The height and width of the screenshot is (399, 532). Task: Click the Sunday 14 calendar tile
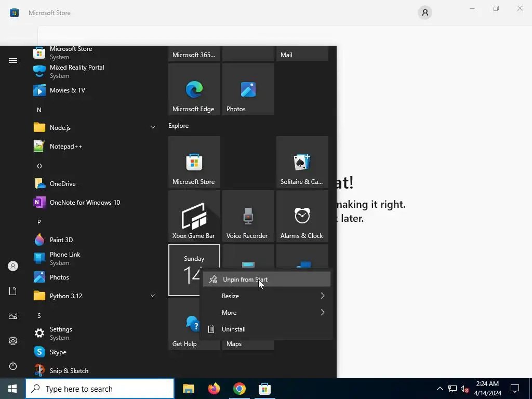(x=185, y=270)
